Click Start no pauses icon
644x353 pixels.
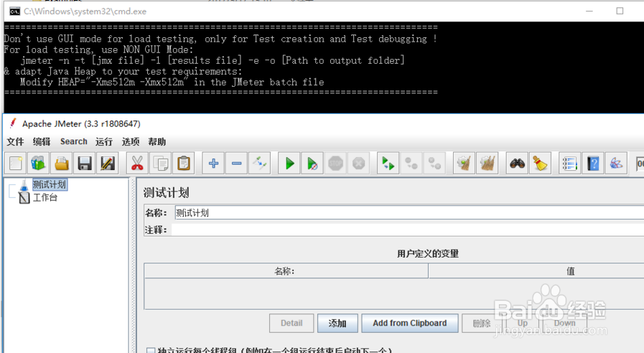[x=312, y=164]
